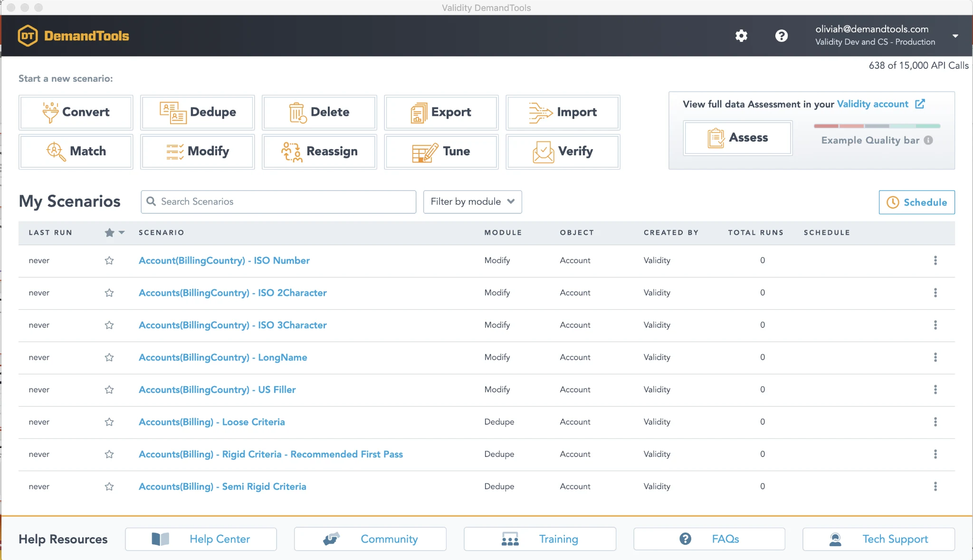Open Accounts(Billing) - Semi Rigid Criteria scenario

click(222, 486)
